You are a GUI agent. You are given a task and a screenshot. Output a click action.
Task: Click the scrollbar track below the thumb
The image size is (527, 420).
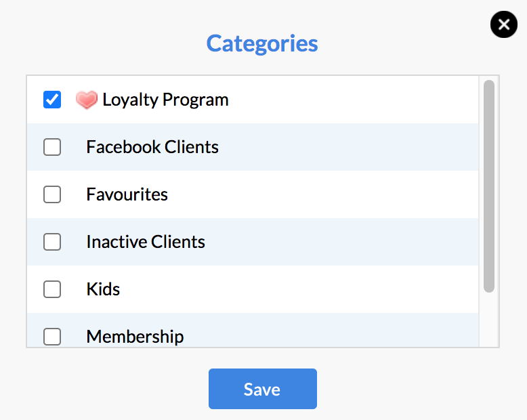tap(488, 319)
